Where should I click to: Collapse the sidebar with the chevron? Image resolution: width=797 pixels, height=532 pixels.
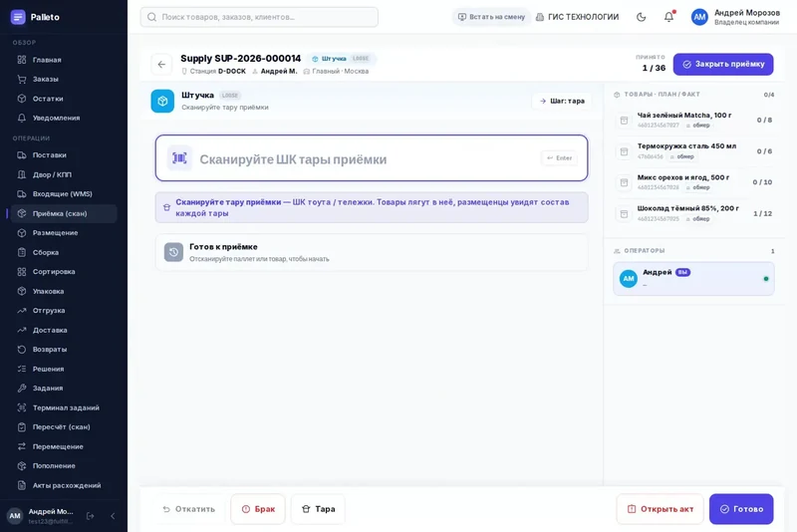tap(113, 516)
